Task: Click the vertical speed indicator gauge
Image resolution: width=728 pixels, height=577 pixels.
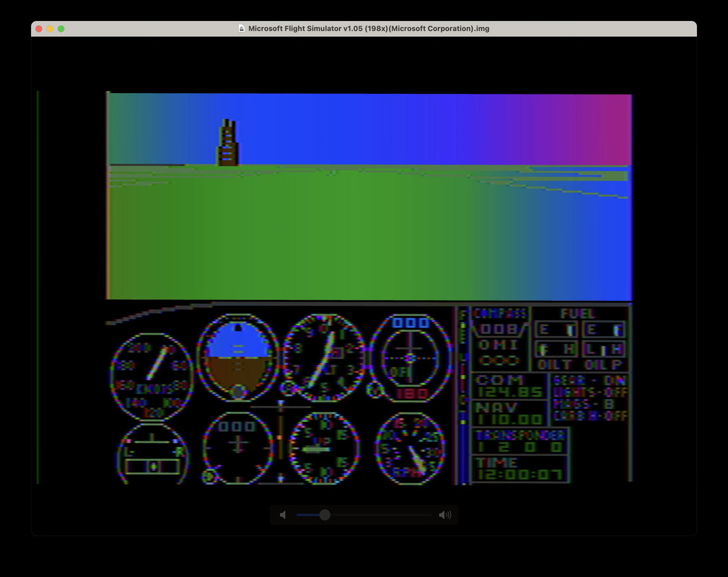Action: coord(324,449)
